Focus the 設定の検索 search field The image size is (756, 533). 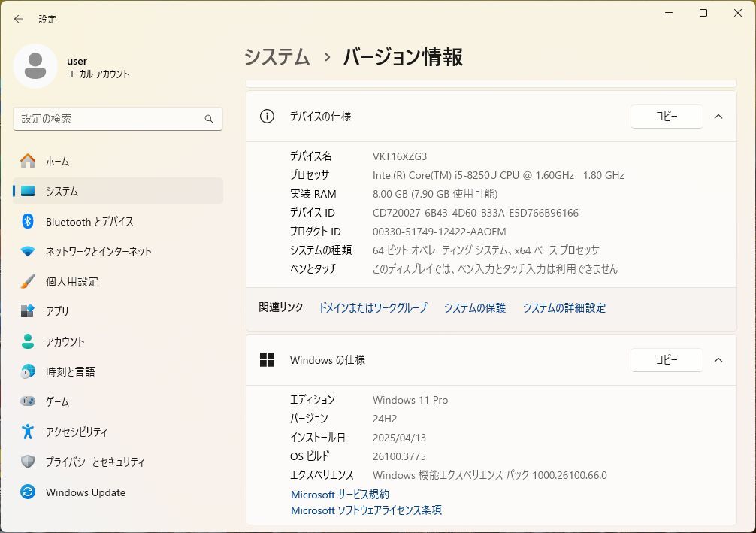118,119
